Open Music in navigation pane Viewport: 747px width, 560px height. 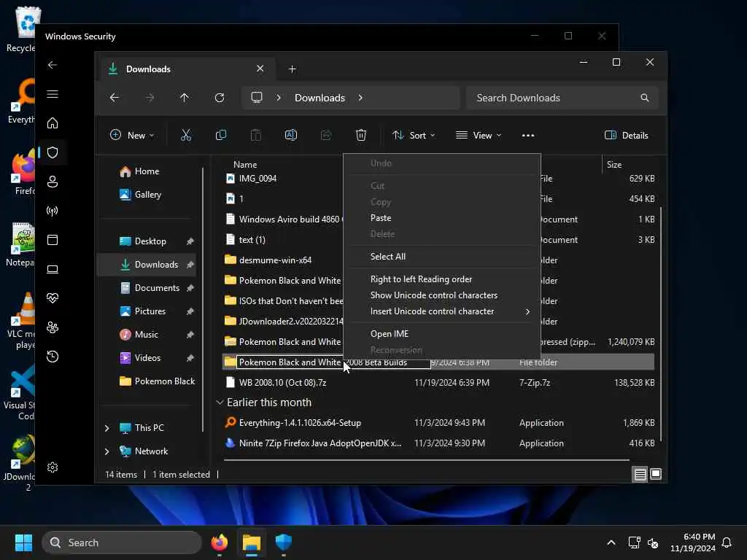pos(146,334)
